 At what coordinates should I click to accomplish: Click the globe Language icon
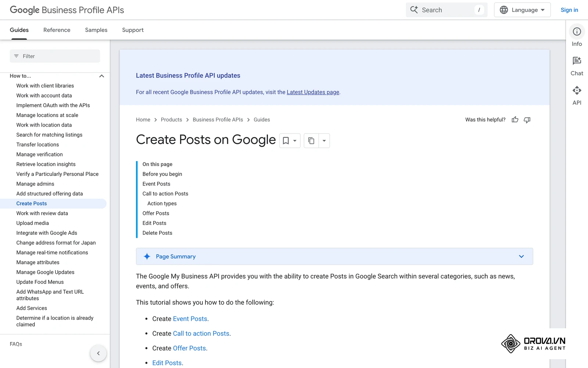pyautogui.click(x=504, y=10)
